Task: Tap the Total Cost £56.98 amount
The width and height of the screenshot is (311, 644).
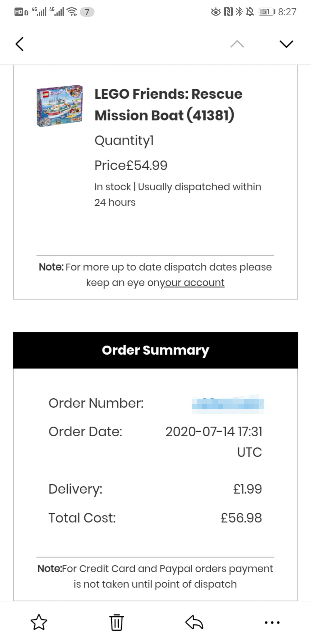Action: (241, 518)
